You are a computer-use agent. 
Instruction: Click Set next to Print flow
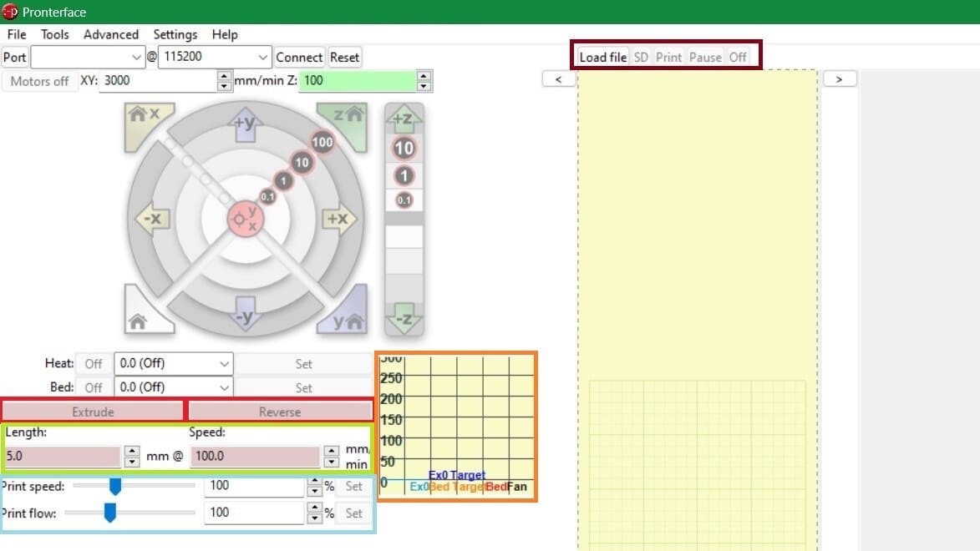353,513
